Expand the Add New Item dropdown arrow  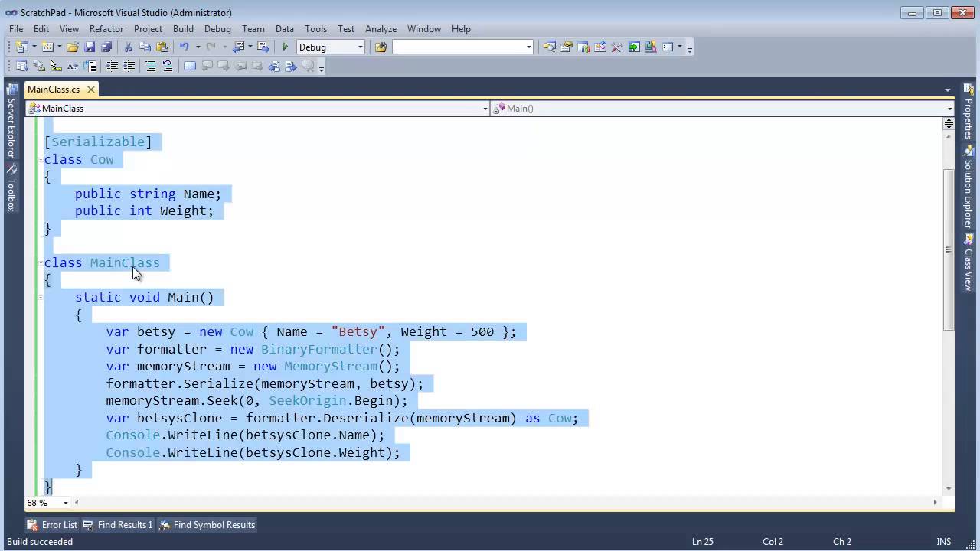60,47
